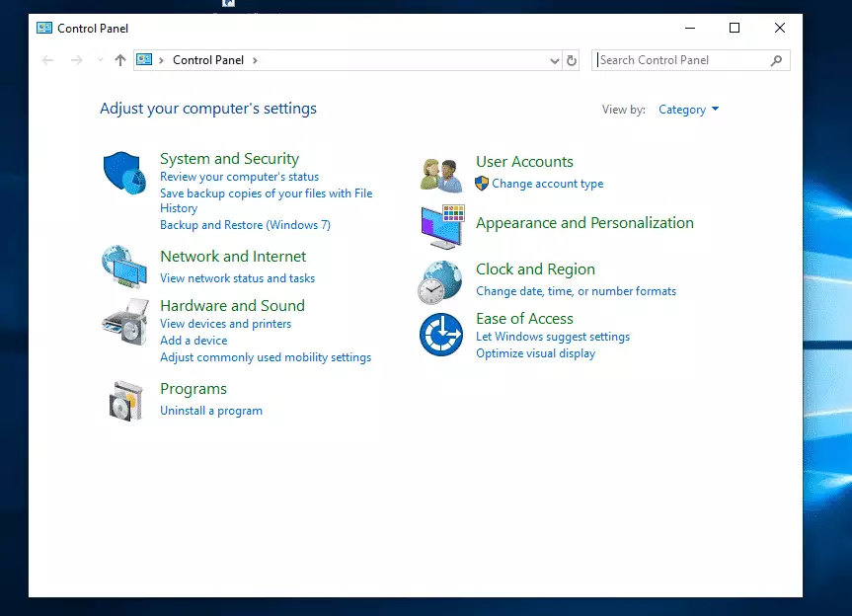Click the Ease of Access icon
Screen dimensions: 852x616
tap(441, 335)
